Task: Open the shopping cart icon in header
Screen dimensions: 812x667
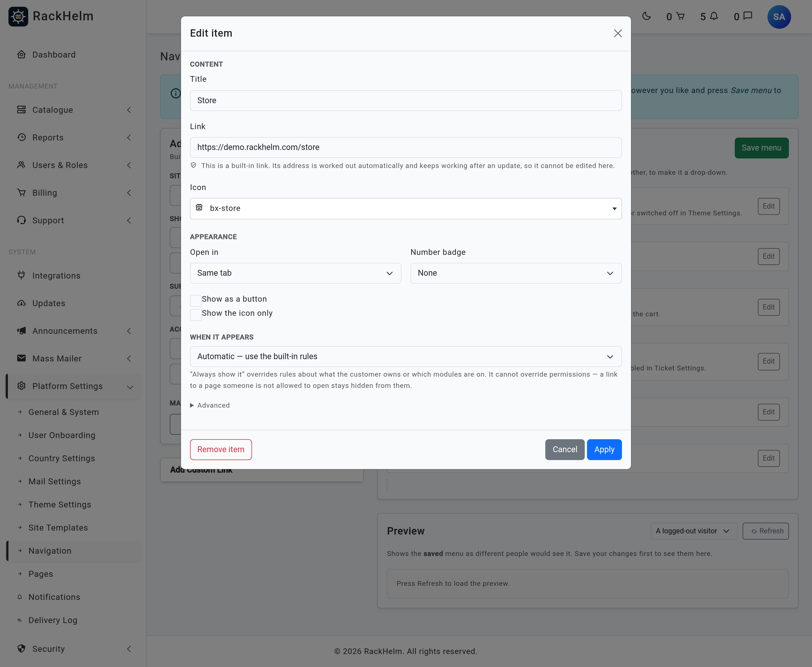Action: (x=681, y=16)
